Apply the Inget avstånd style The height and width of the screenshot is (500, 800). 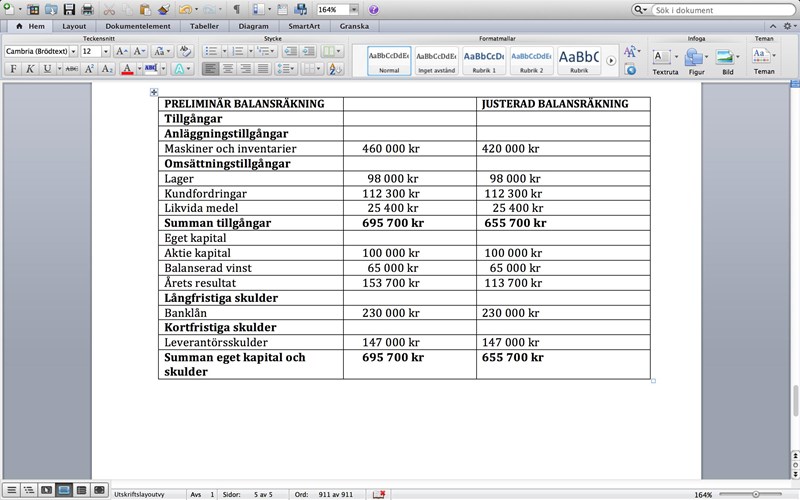[x=436, y=61]
